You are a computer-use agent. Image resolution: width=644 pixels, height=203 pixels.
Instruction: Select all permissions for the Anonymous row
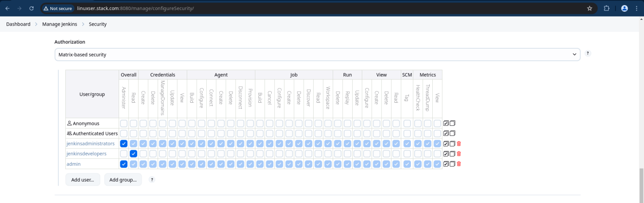coord(446,123)
